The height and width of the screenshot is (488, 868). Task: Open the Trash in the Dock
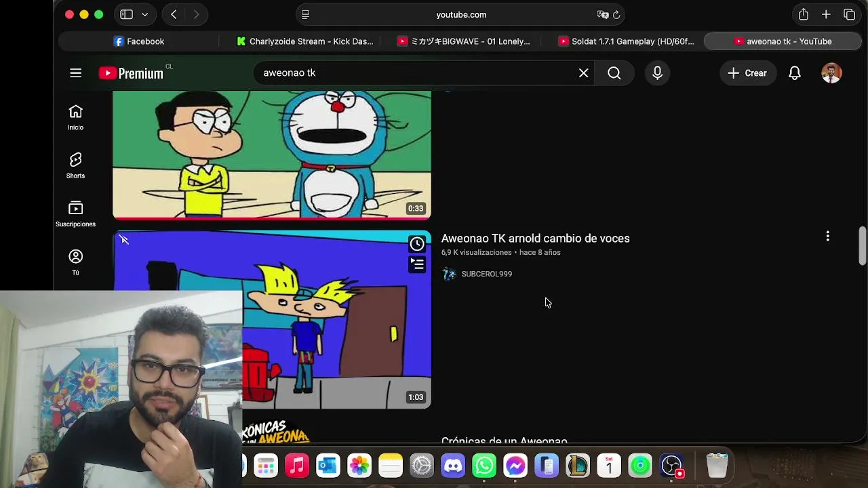(717, 466)
